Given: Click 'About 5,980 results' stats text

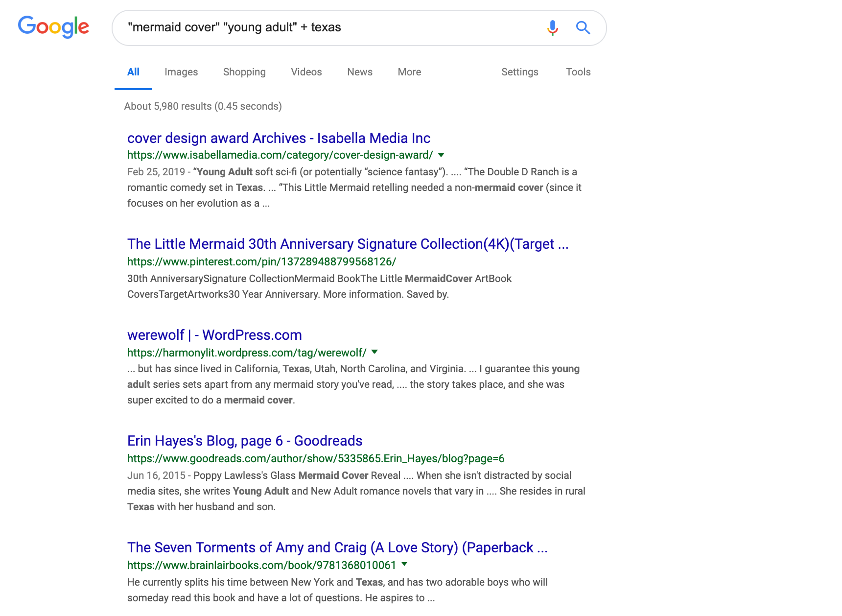Looking at the screenshot, I should point(203,106).
